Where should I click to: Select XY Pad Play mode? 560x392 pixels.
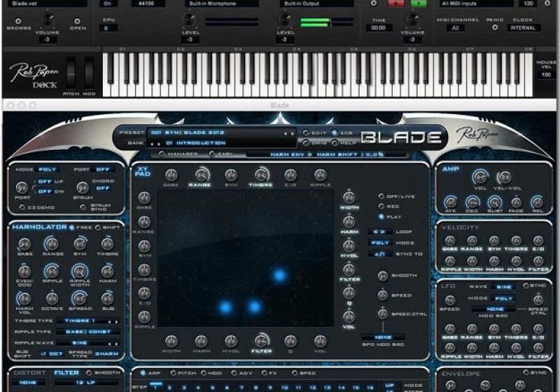pos(381,217)
